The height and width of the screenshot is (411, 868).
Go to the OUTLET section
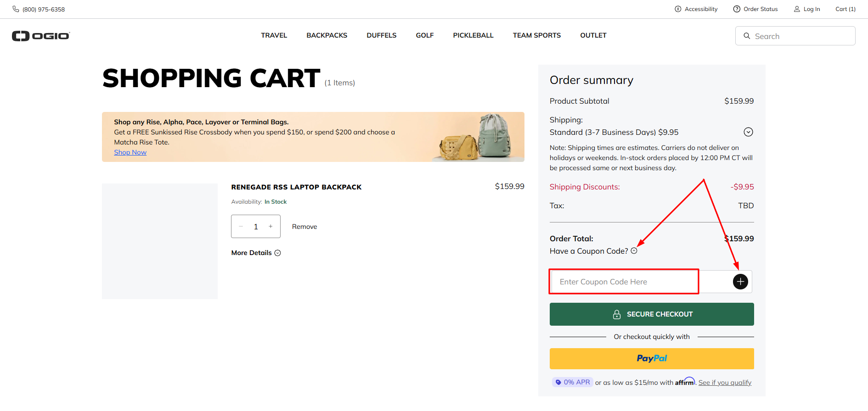click(593, 35)
